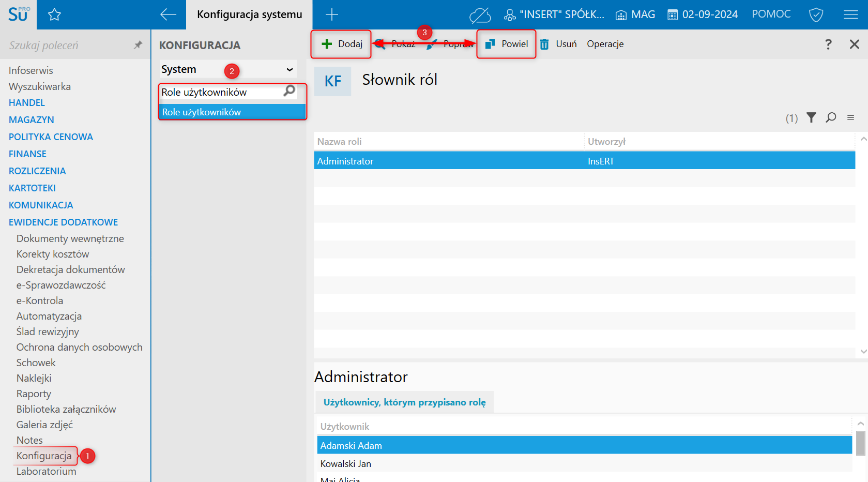Open Wyszukiwarka in the sidebar

[40, 86]
